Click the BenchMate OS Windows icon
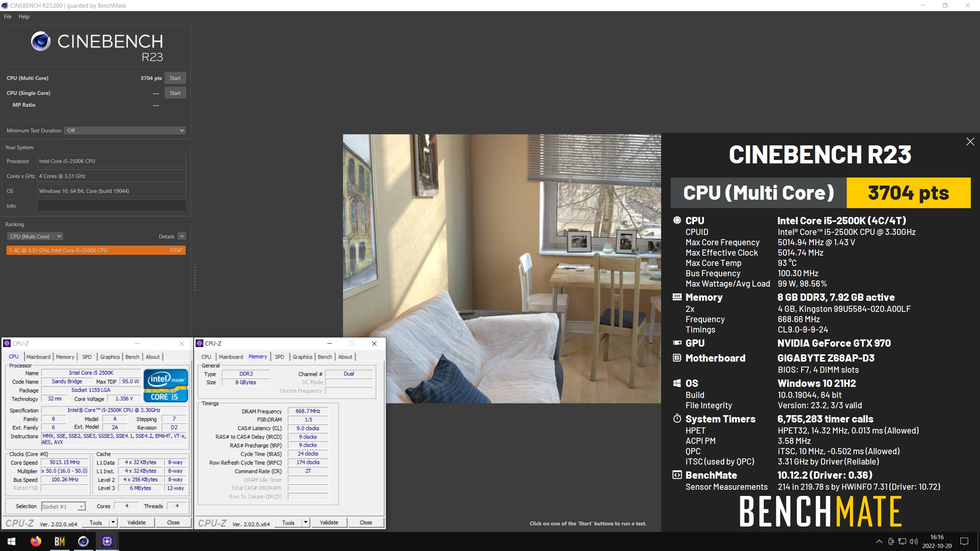The height and width of the screenshot is (551, 980). (677, 383)
